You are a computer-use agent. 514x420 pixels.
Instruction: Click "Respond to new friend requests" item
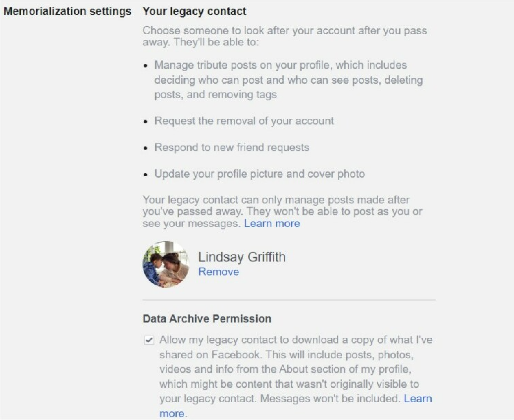[x=232, y=147]
